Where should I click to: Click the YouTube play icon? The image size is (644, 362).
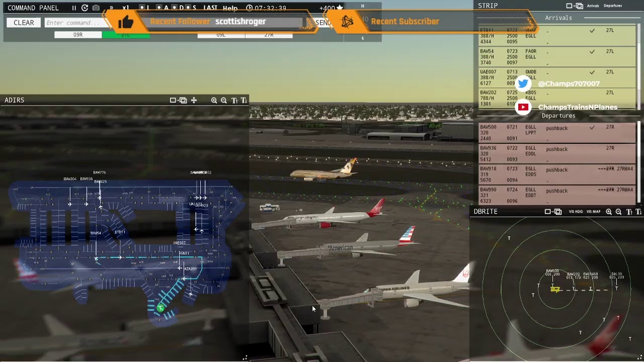click(x=523, y=107)
